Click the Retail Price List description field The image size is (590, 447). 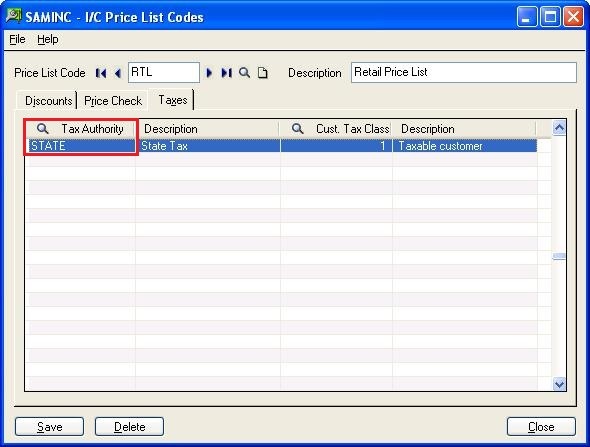tap(464, 72)
